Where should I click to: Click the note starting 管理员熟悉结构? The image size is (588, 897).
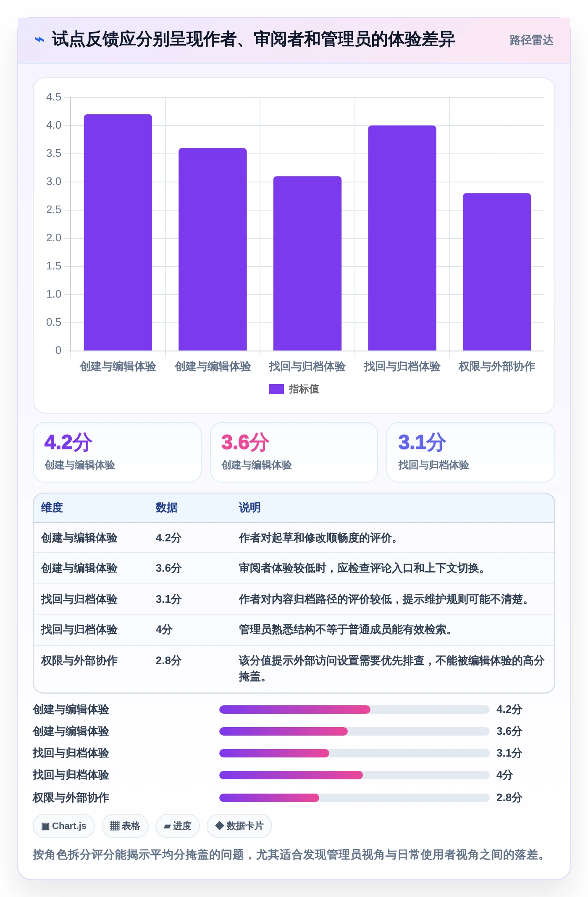(345, 630)
